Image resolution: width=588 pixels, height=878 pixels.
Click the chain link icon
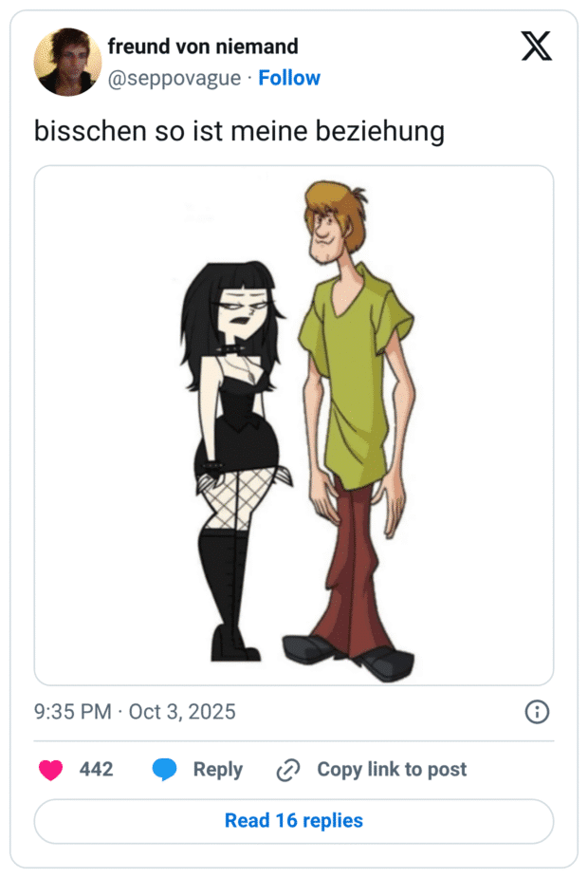pyautogui.click(x=287, y=770)
